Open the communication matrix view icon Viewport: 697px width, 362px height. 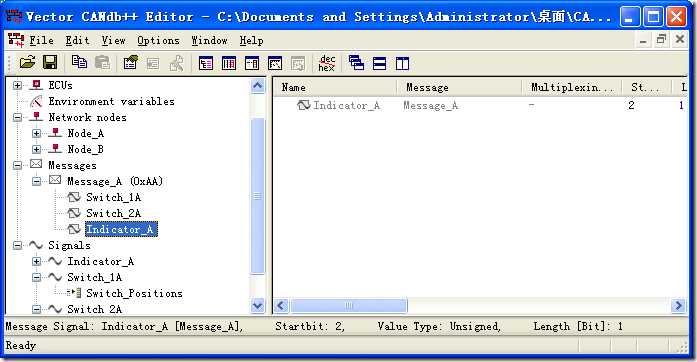(x=252, y=63)
